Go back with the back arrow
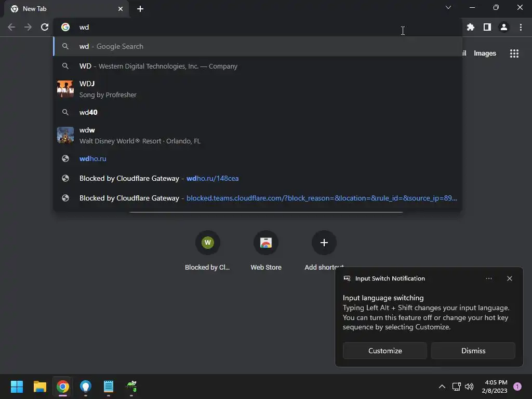532x399 pixels. (11, 27)
